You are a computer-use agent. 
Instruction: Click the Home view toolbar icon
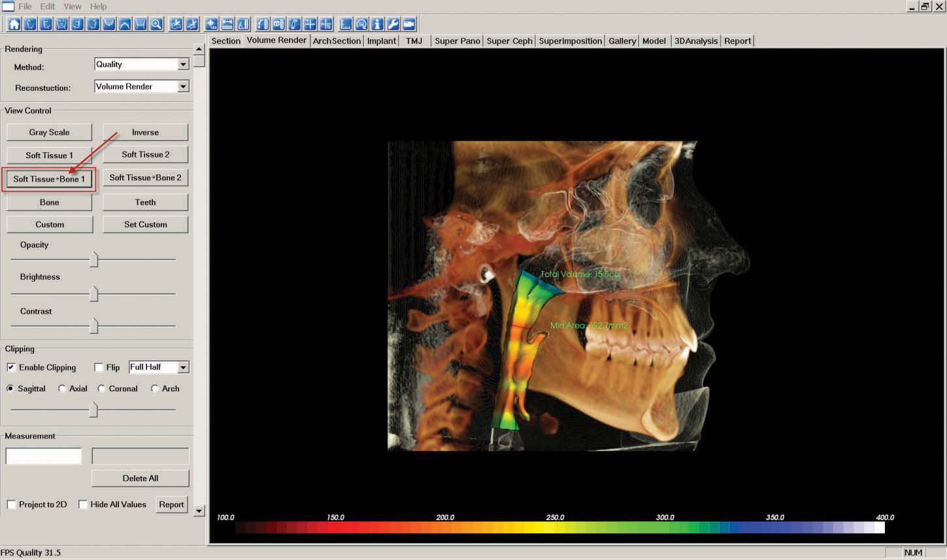pos(14,24)
